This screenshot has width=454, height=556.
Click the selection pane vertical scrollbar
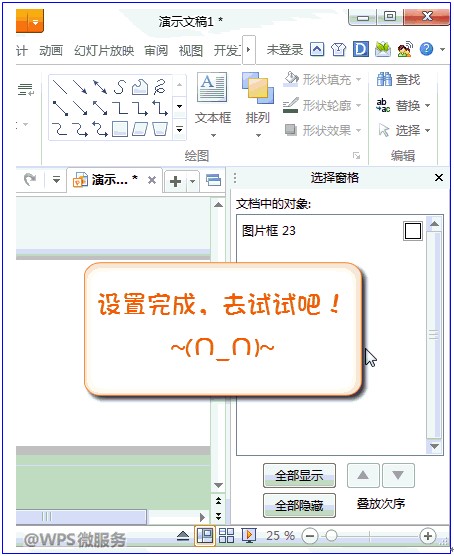[434, 334]
